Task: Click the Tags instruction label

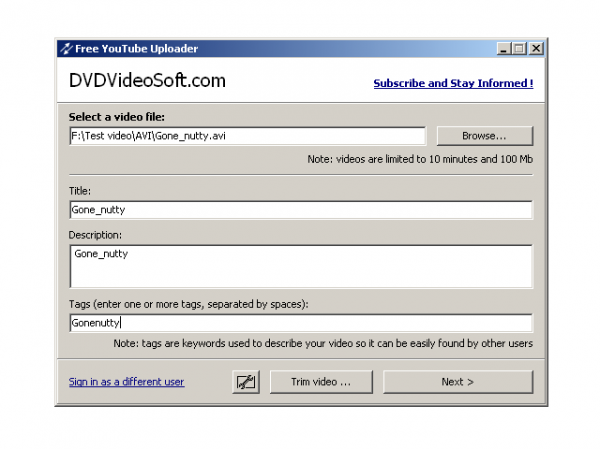Action: pyautogui.click(x=189, y=304)
